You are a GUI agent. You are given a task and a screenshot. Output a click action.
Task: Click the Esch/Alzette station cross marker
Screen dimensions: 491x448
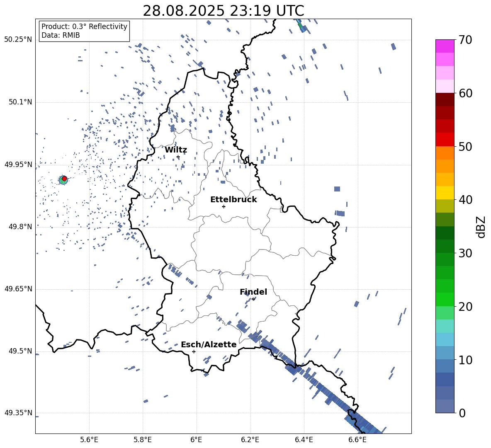pos(194,351)
